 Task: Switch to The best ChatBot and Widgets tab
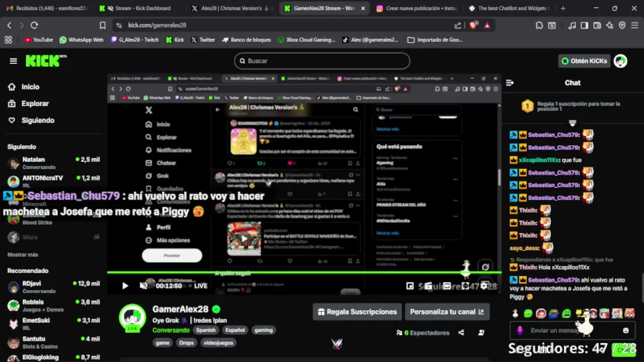509,8
